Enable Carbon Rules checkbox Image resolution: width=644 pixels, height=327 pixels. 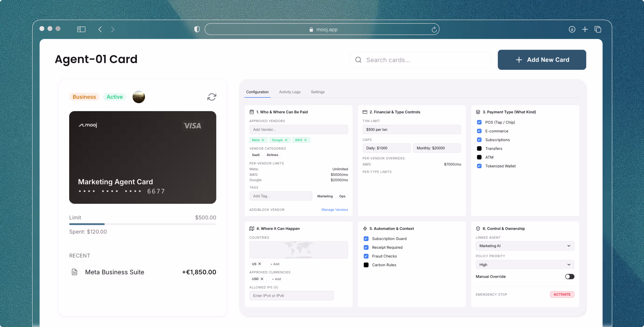point(366,265)
